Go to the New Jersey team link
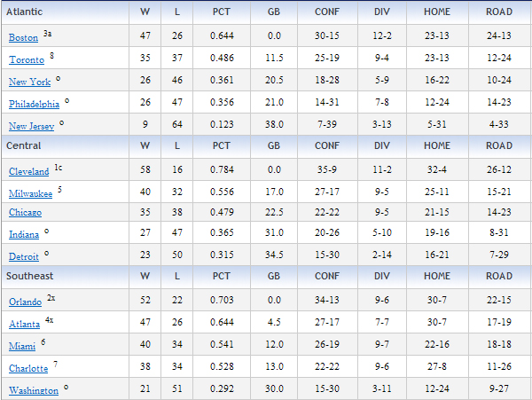This screenshot has height=400, width=532. 32,127
